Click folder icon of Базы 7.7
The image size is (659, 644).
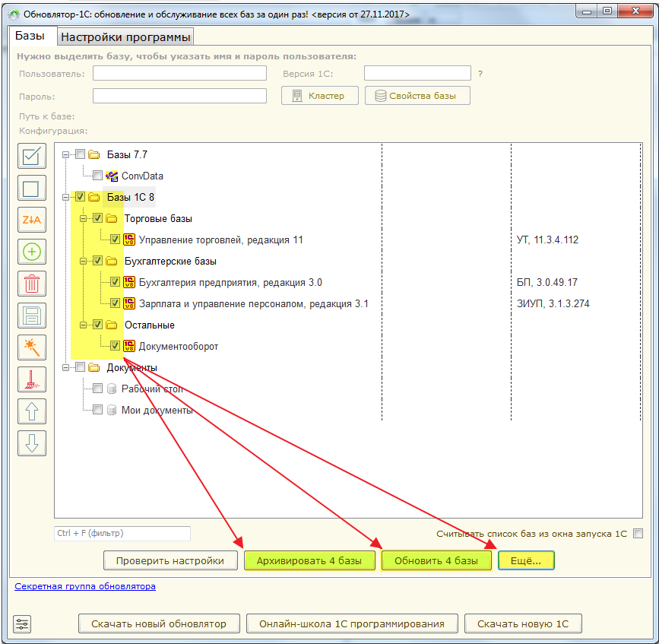[x=94, y=154]
